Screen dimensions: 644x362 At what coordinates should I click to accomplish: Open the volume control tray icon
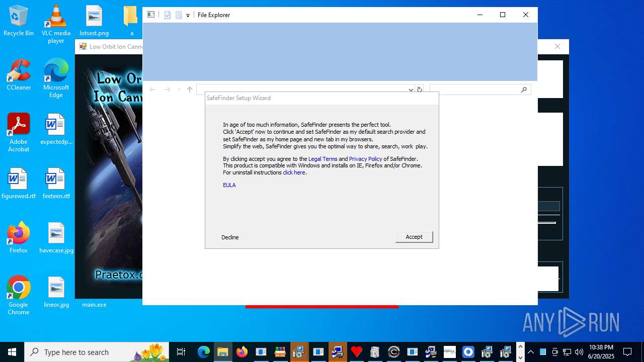click(x=579, y=352)
